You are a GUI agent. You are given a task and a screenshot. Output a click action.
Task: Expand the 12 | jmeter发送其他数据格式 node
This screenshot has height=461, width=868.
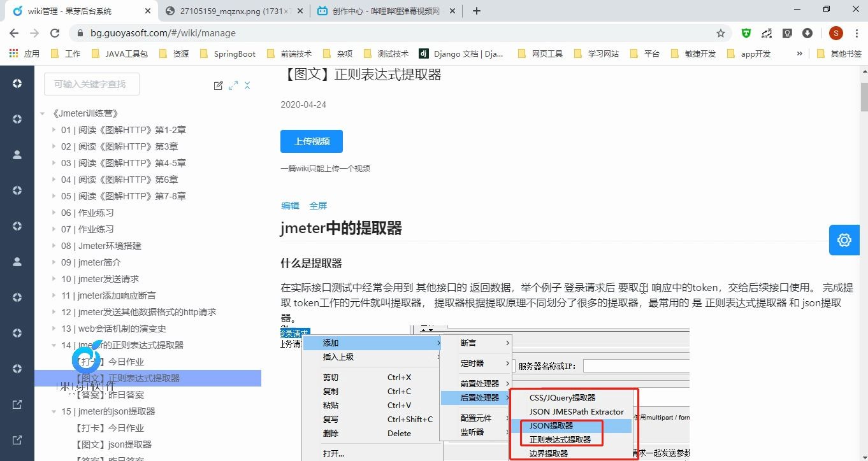tap(54, 312)
